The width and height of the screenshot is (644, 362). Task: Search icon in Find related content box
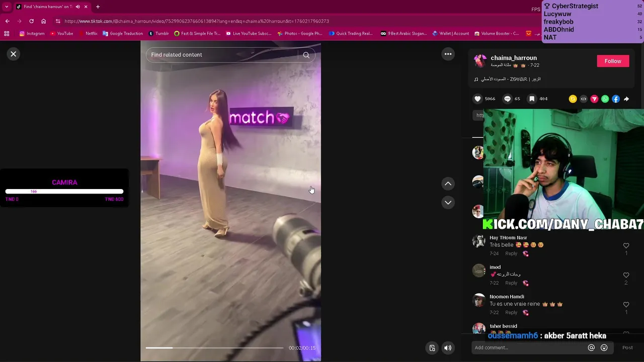coord(306,55)
